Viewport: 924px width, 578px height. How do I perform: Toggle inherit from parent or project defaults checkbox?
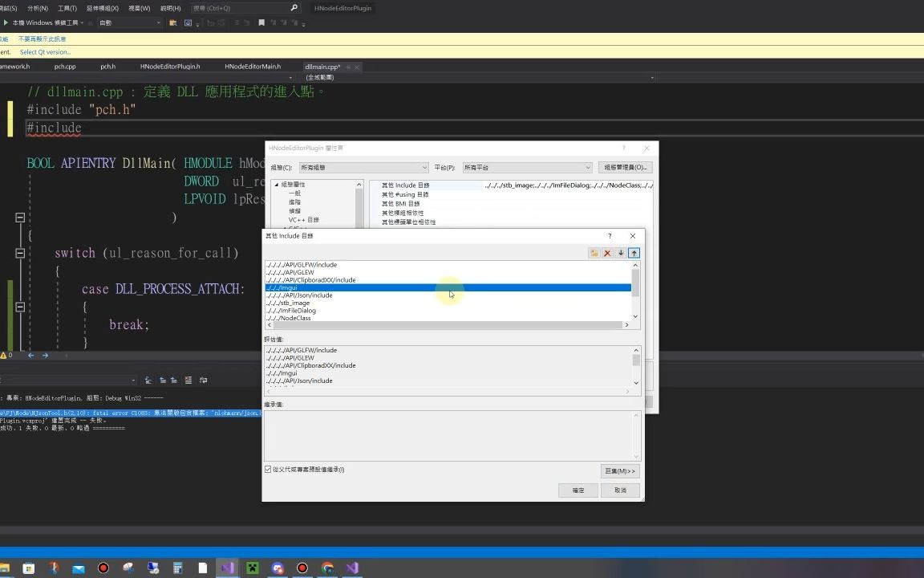click(268, 470)
